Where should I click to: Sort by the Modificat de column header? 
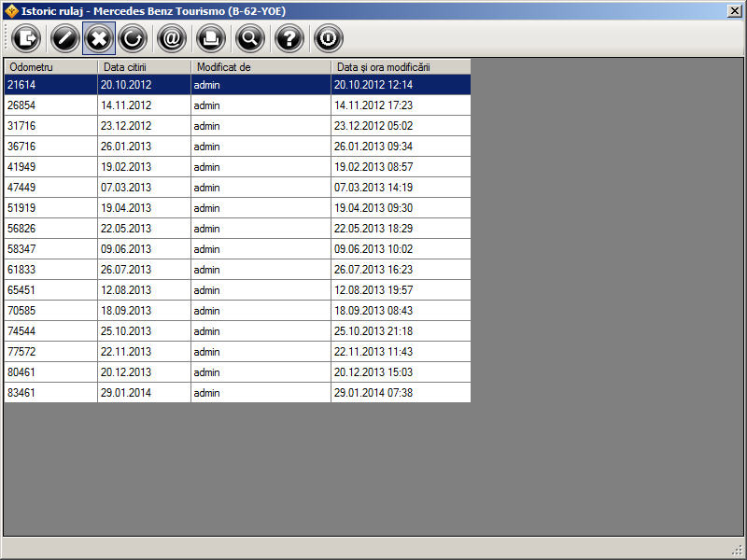coord(261,67)
